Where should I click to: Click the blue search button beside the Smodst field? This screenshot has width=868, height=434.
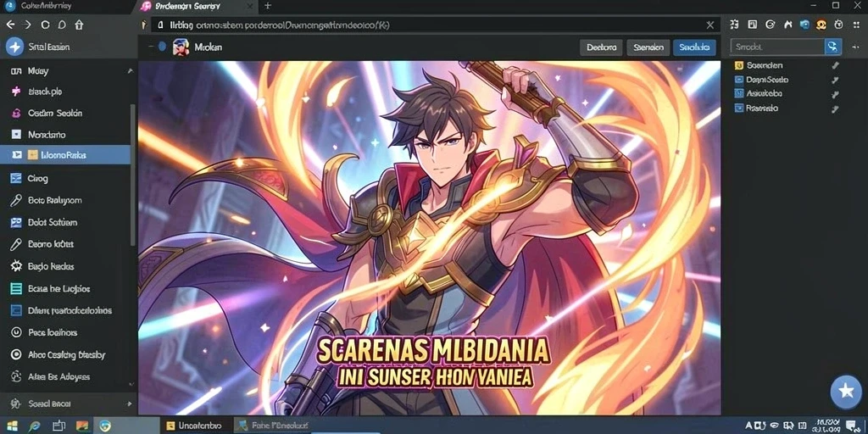[832, 47]
